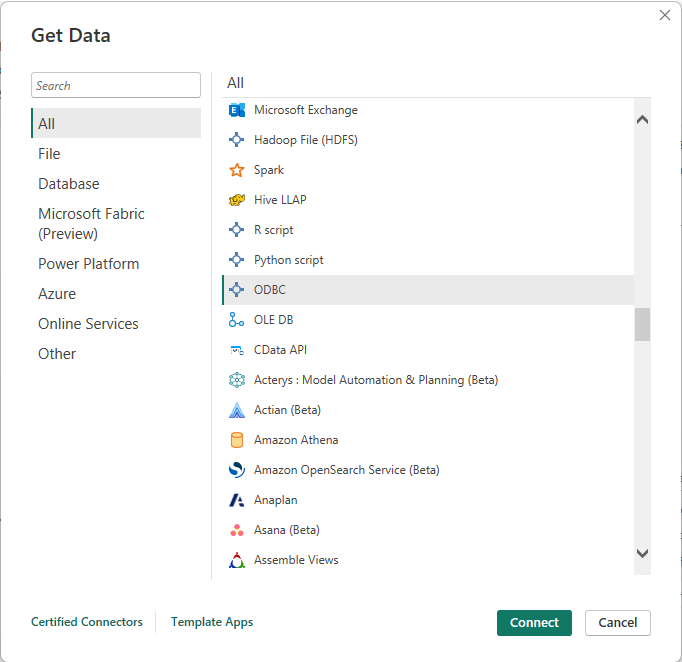Image resolution: width=682 pixels, height=662 pixels.
Task: Click the Microsoft Exchange connector icon
Action: [237, 110]
